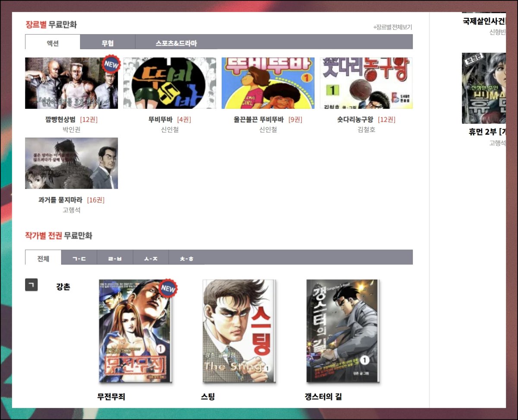
Task: Click author 신인철 under 올끈불끈 뚜비뚜바
Action: click(268, 129)
